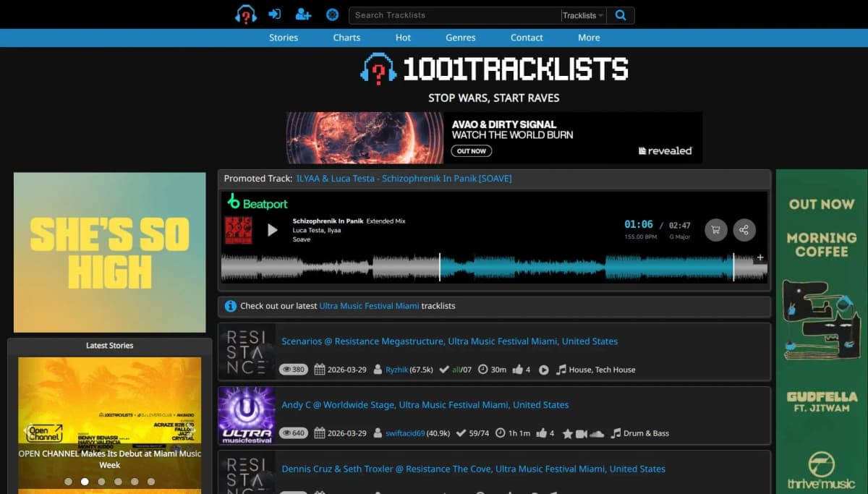Open the Contact menu
Screen dimensions: 868x494
527,38
